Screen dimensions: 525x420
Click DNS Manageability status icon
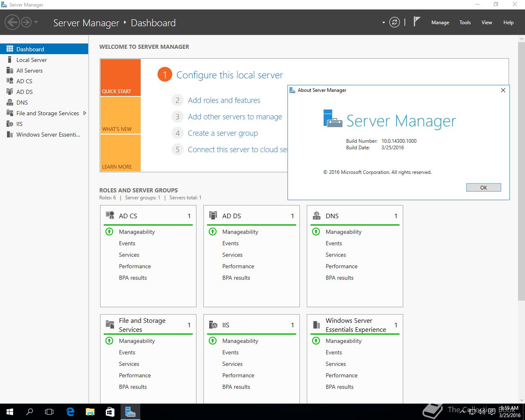(316, 231)
